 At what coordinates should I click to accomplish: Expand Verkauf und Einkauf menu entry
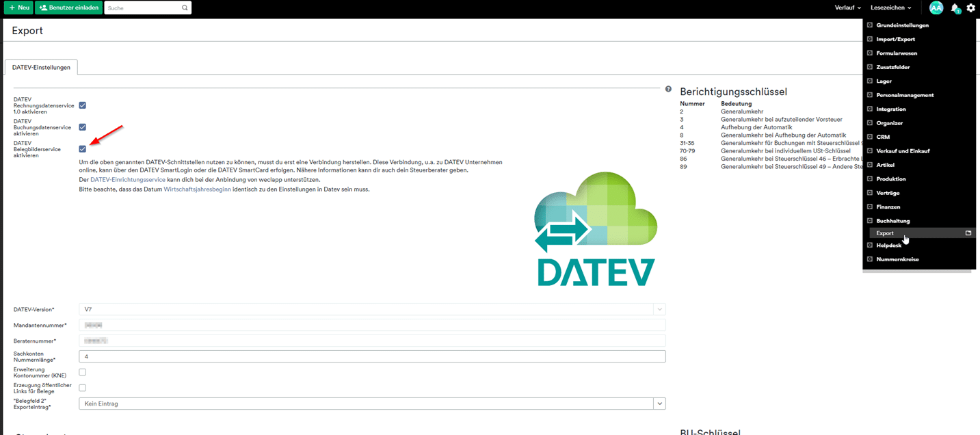point(903,150)
